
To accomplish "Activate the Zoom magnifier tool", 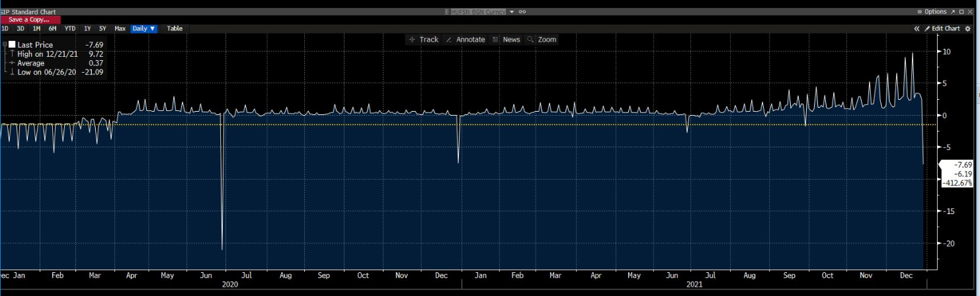I will pos(542,40).
